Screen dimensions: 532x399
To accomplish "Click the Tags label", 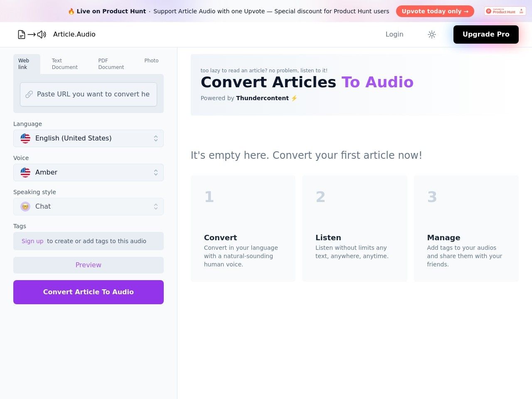I will point(20,226).
